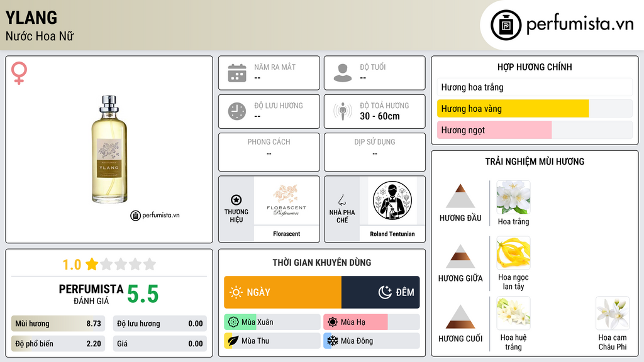Click the gold filled rating star
This screenshot has width=644, height=362.
92,264
